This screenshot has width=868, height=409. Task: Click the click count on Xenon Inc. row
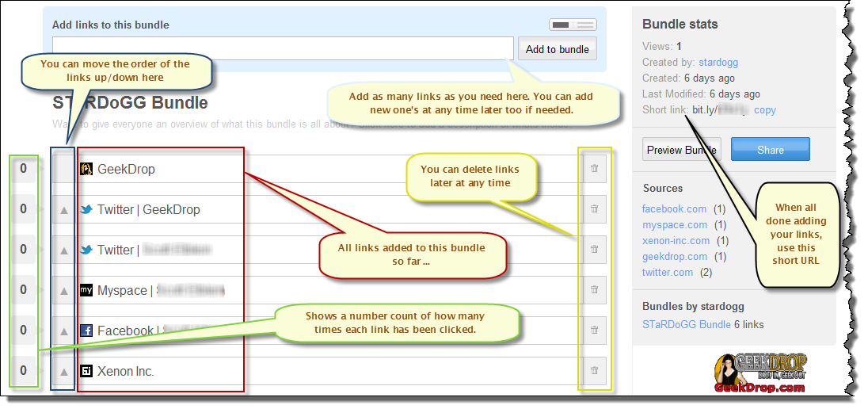23,370
